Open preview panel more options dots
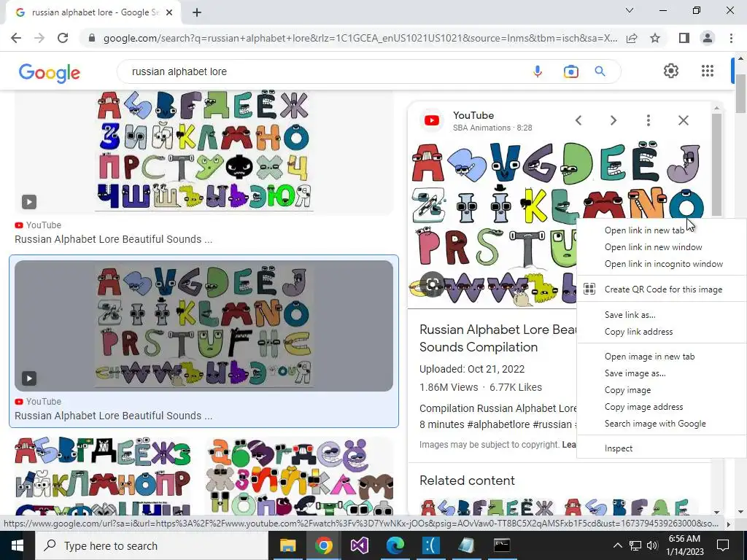This screenshot has width=747, height=560. coord(648,120)
